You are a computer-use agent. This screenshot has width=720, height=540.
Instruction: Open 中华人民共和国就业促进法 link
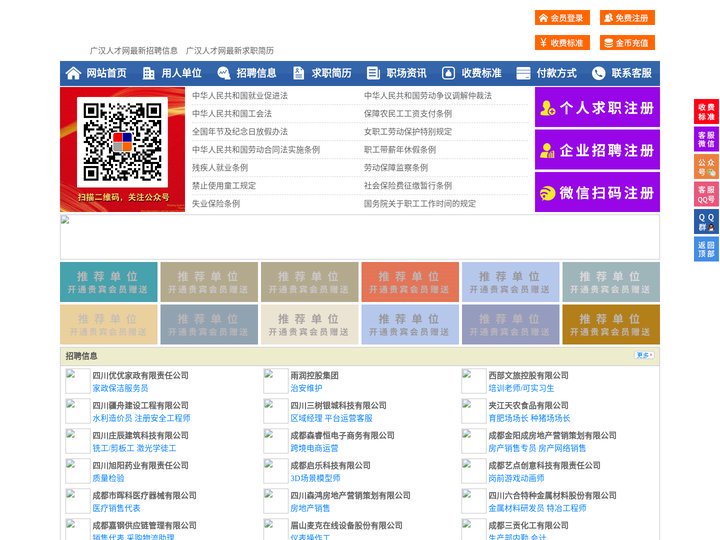(240, 96)
